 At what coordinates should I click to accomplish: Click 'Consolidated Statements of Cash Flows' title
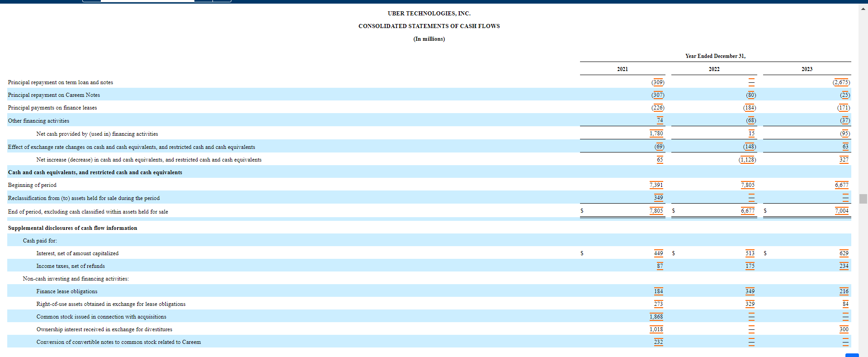point(429,26)
